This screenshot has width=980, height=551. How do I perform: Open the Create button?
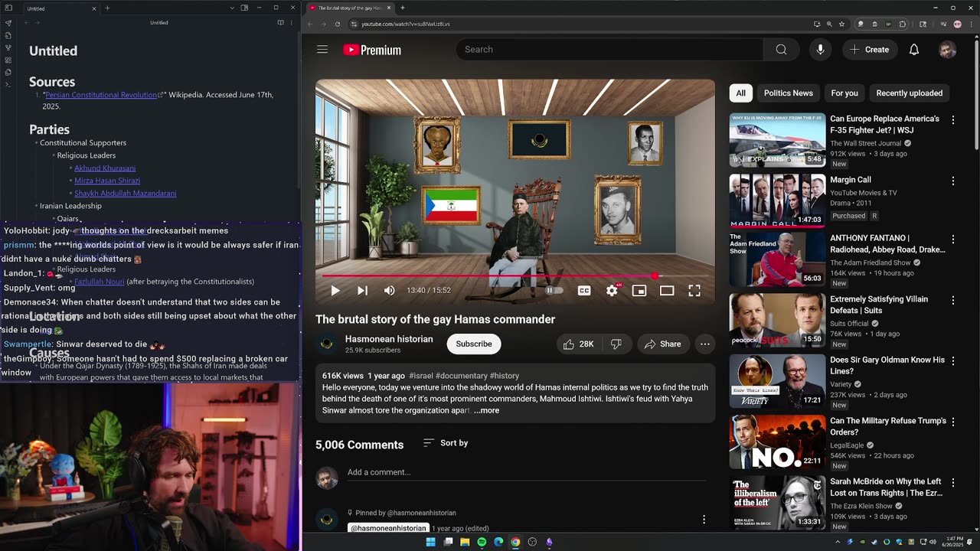point(870,50)
